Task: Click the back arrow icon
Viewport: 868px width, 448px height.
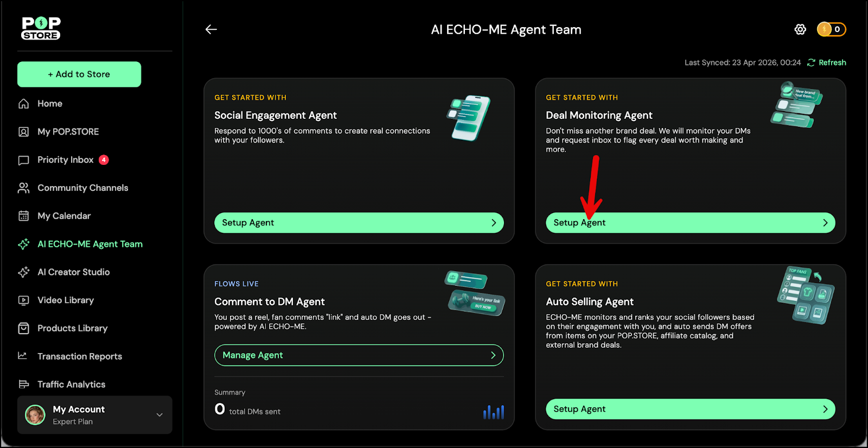Action: pyautogui.click(x=211, y=29)
